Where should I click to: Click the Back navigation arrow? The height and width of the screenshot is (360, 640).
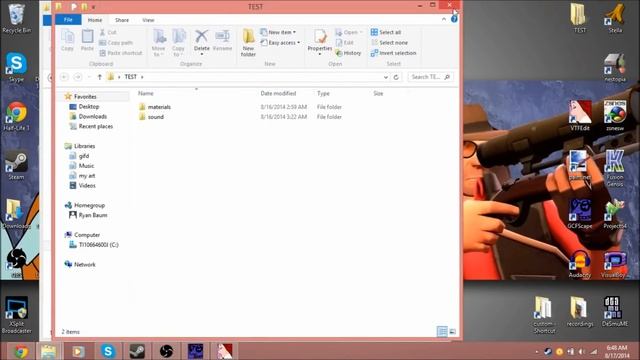[64, 77]
